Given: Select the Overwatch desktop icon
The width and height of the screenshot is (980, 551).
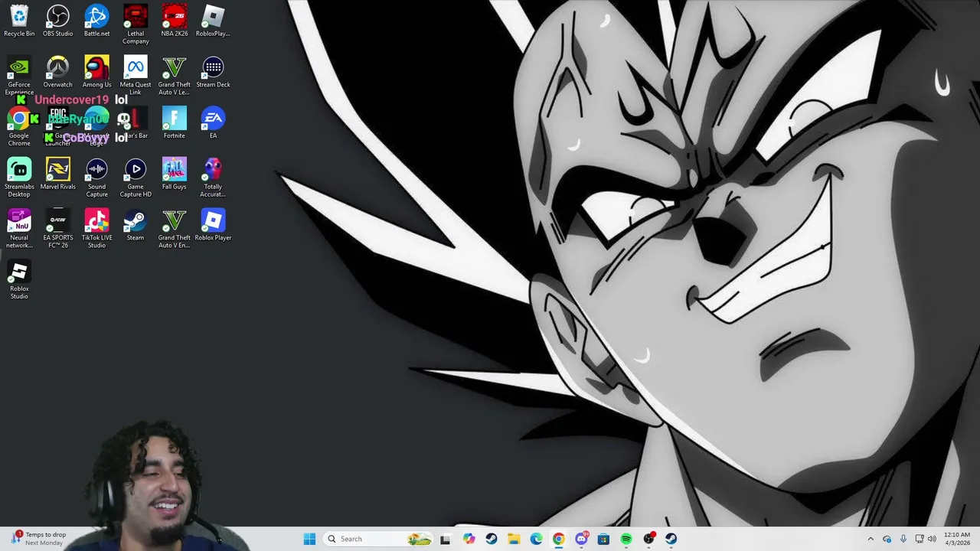Looking at the screenshot, I should 57,73.
